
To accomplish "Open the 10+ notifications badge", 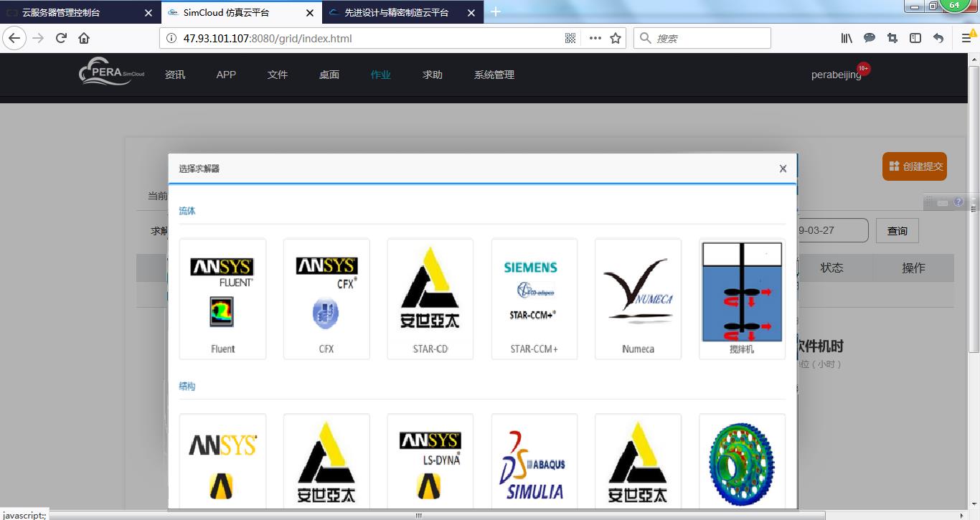I will pyautogui.click(x=863, y=69).
